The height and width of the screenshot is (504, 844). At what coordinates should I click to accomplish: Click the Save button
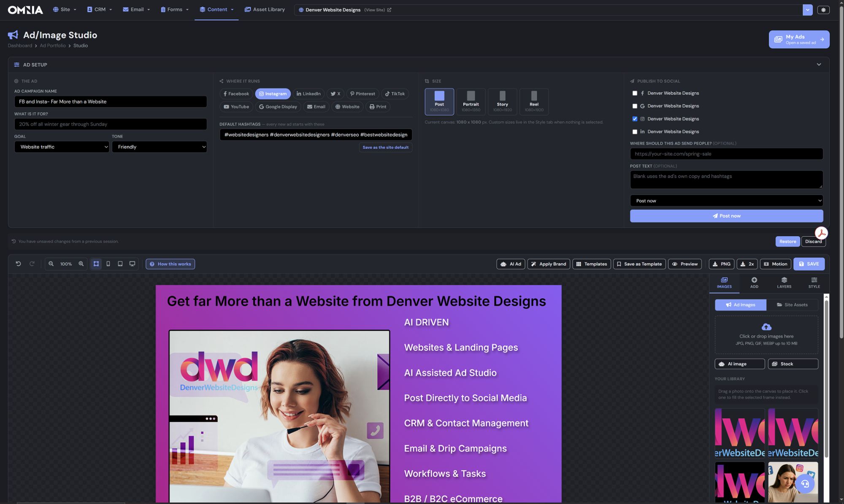[x=809, y=264]
